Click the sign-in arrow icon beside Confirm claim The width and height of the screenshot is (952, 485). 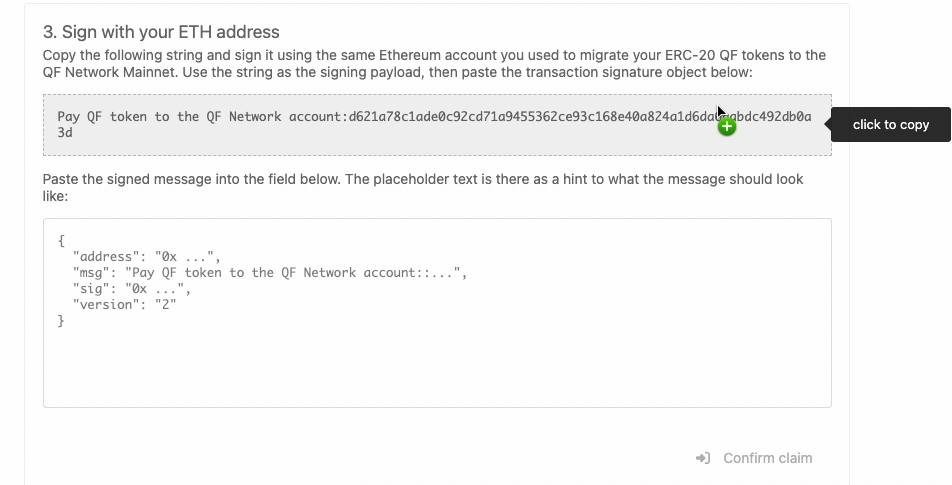(703, 458)
